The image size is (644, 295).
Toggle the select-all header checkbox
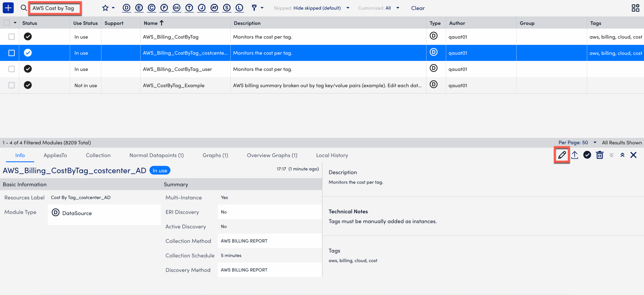coord(7,23)
